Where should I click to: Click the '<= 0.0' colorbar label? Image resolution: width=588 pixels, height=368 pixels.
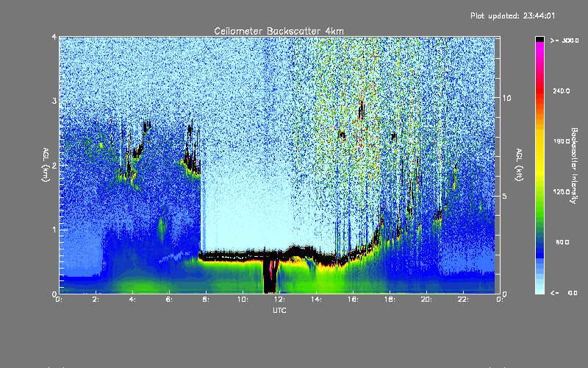564,293
